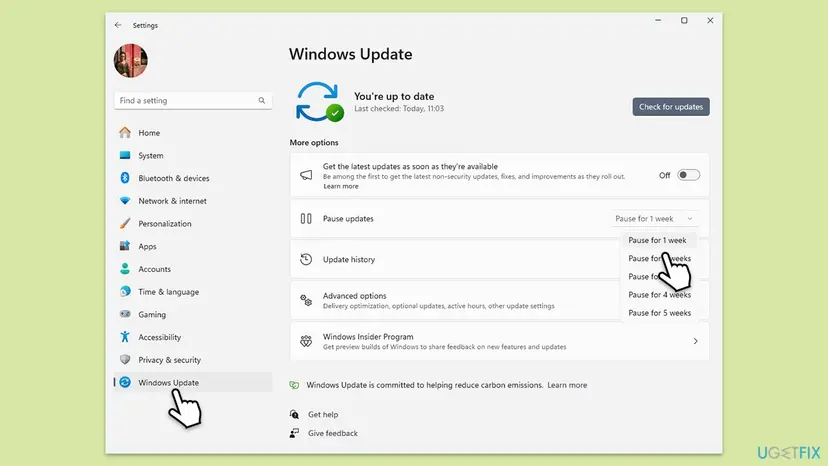The width and height of the screenshot is (828, 466).
Task: Click the large update status sync icon
Action: [319, 101]
